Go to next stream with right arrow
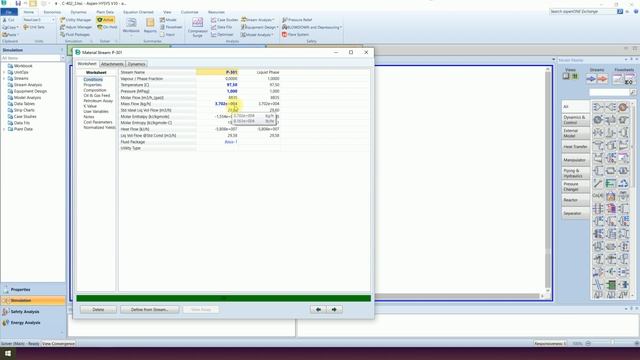 334,309
